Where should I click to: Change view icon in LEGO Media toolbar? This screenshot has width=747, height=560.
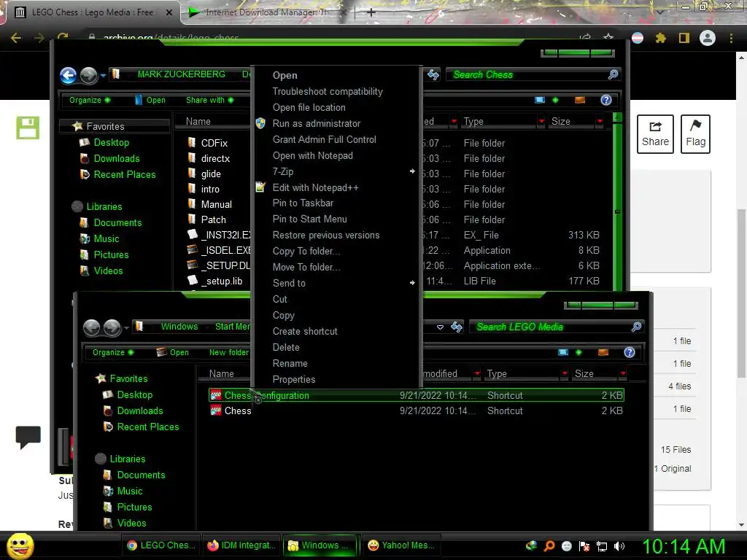(x=563, y=352)
